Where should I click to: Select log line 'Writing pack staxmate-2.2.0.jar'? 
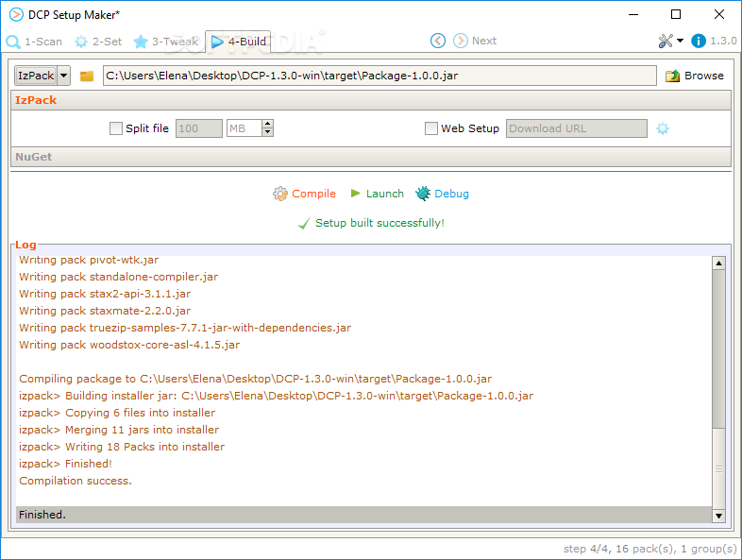105,311
